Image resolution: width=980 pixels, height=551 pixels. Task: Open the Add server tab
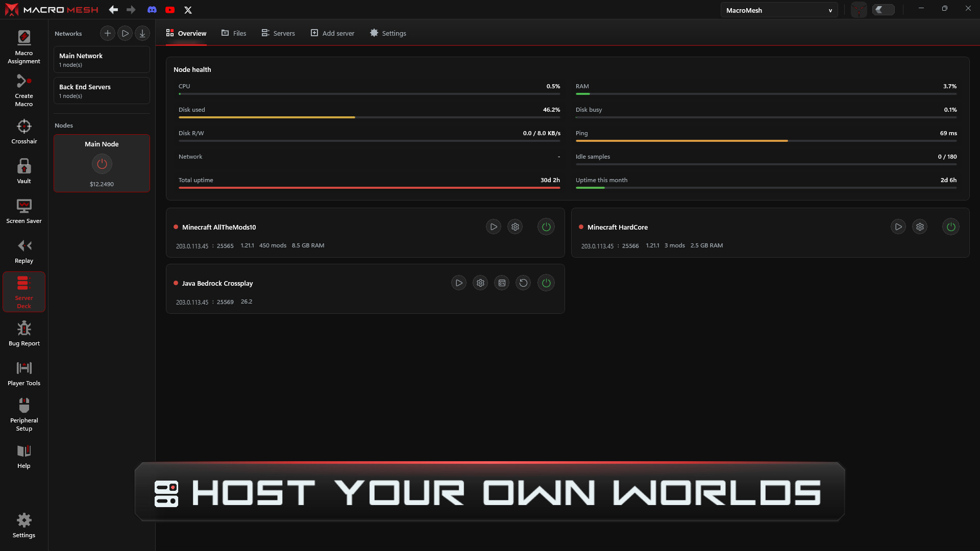pos(332,33)
